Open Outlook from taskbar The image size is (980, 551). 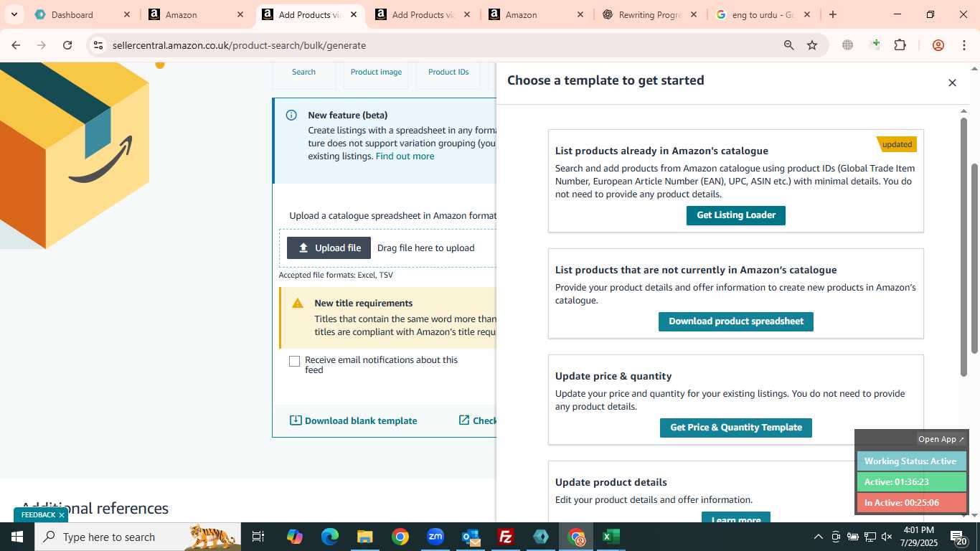[x=471, y=537]
